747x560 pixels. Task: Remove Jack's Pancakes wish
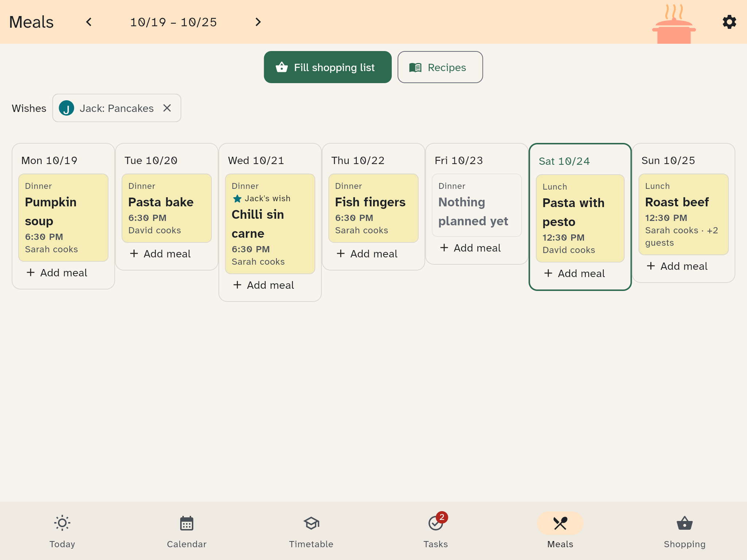[x=167, y=108]
